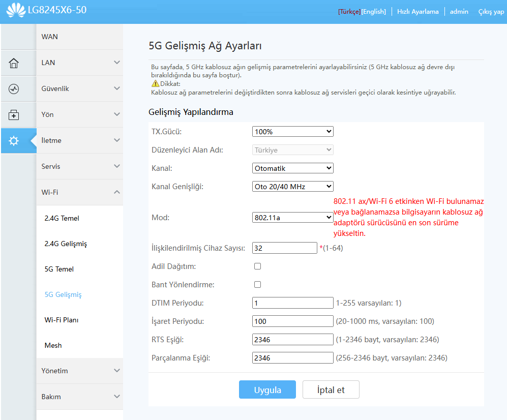Viewport: 507px width, 420px height.
Task: Open the Home sidebar icon
Action: [x=14, y=63]
